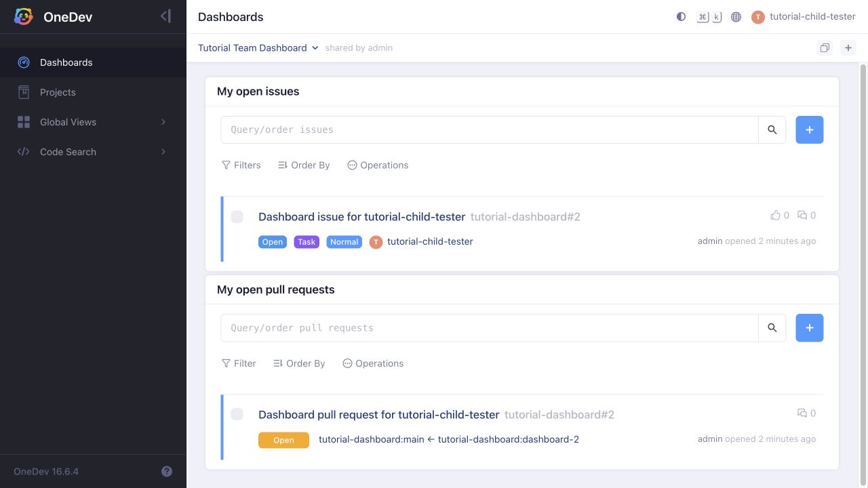Add new dashboard with plus icon

click(848, 47)
